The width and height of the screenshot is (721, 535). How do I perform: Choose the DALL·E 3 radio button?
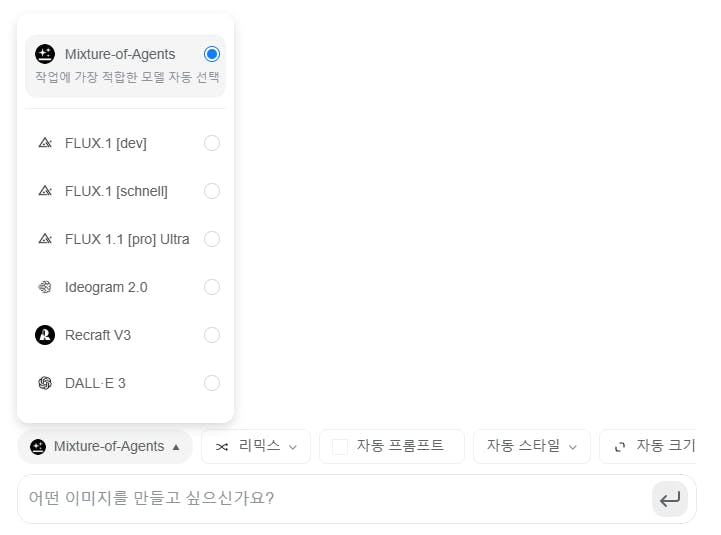coord(211,383)
